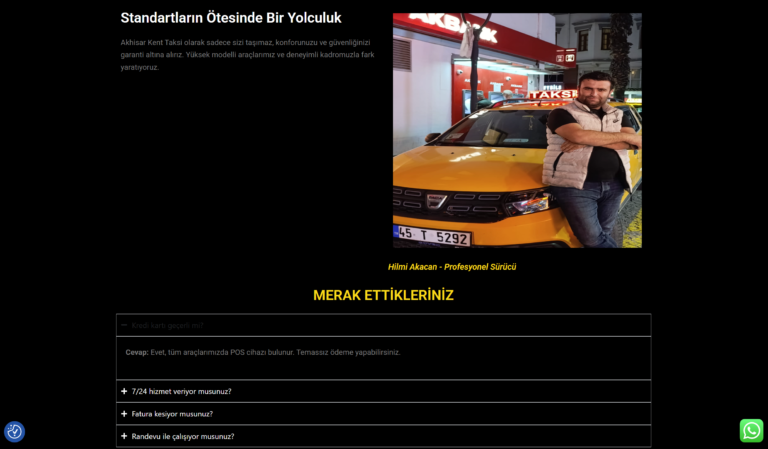
Task: Click the minus icon on Kredi kartı question
Action: (124, 325)
